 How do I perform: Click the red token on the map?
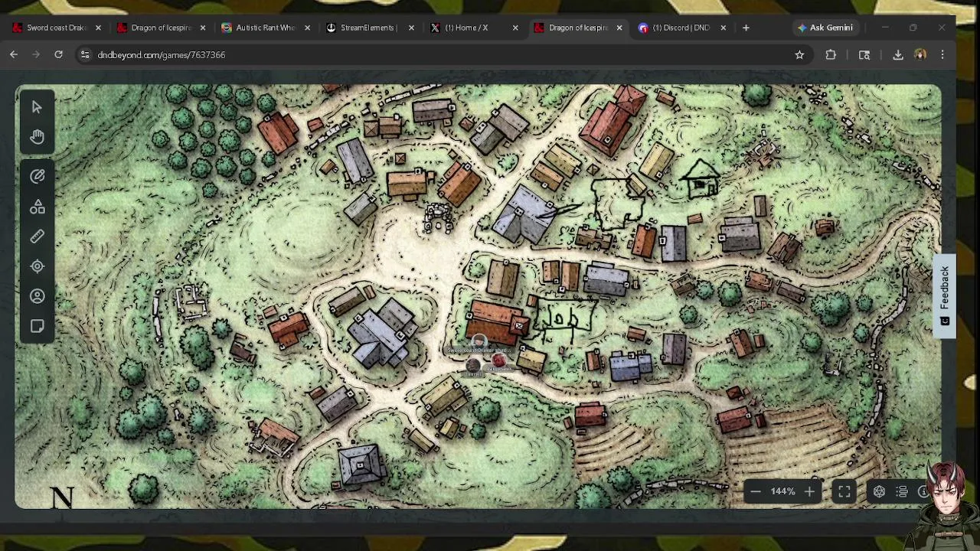coord(498,359)
